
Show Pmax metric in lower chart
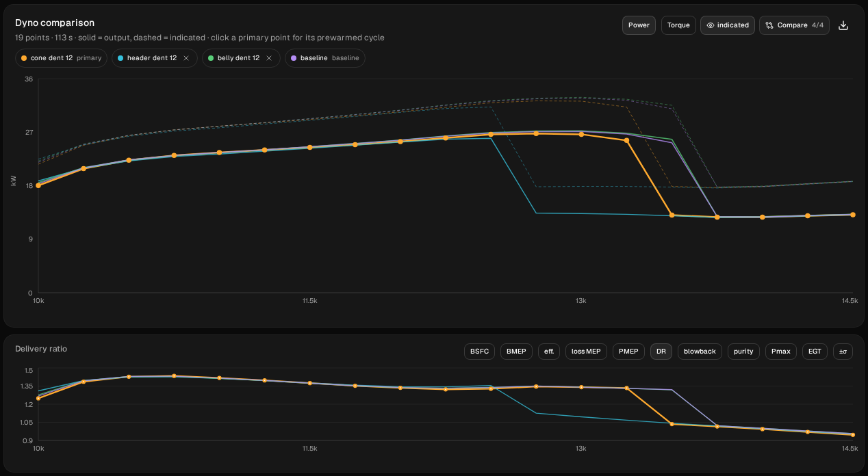click(781, 352)
